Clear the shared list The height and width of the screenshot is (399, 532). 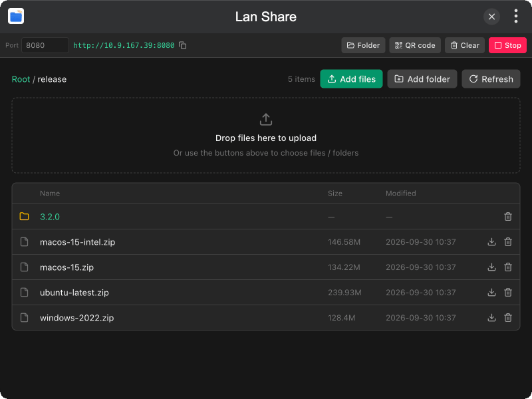point(464,45)
